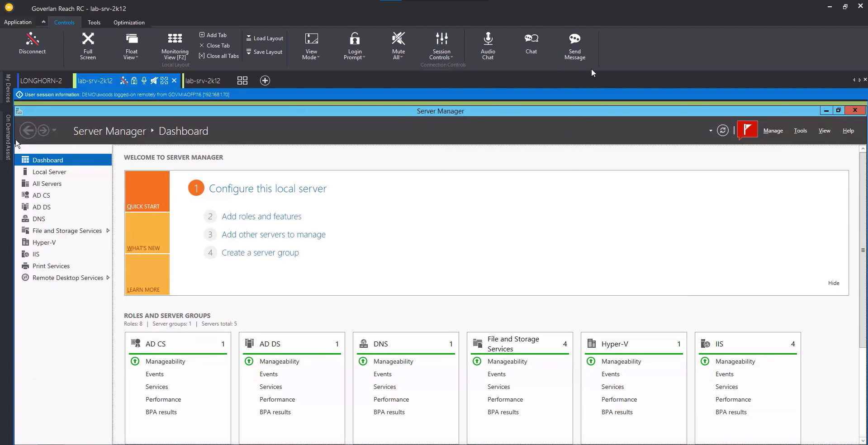
Task: Switch to the Controls ribbon tab
Action: [64, 22]
